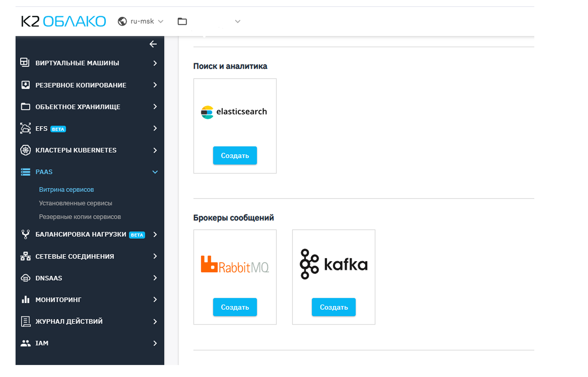Select Витрина сервисов submenu item
The height and width of the screenshot is (377, 588).
click(x=66, y=189)
